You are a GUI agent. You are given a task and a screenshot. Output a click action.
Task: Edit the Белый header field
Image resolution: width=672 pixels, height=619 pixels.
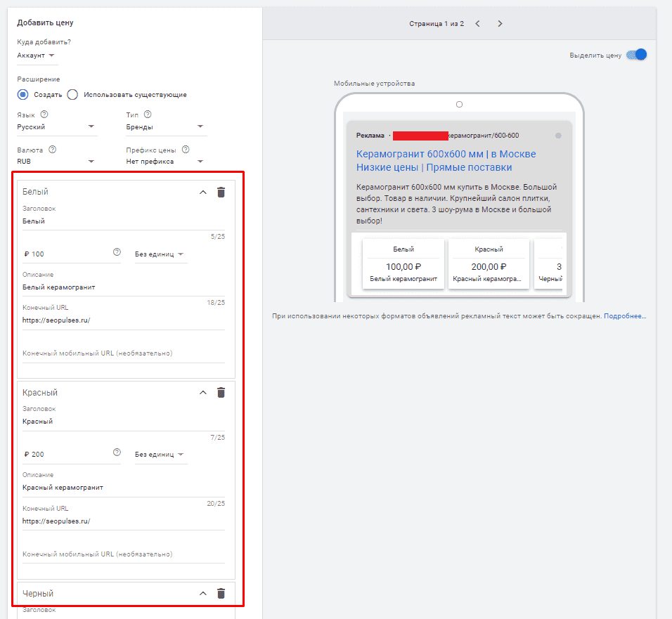click(124, 221)
